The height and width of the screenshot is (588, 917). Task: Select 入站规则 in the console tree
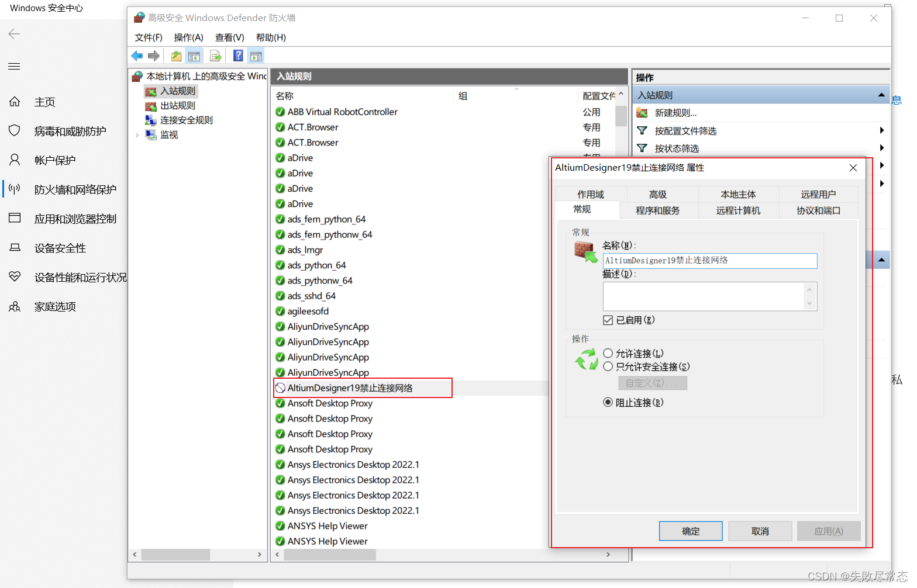click(178, 91)
